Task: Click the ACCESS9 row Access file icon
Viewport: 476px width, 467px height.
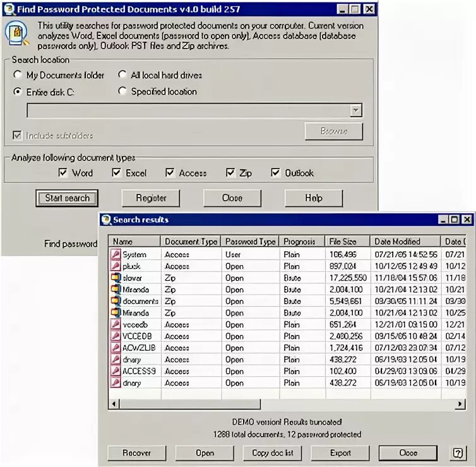Action: coord(116,371)
